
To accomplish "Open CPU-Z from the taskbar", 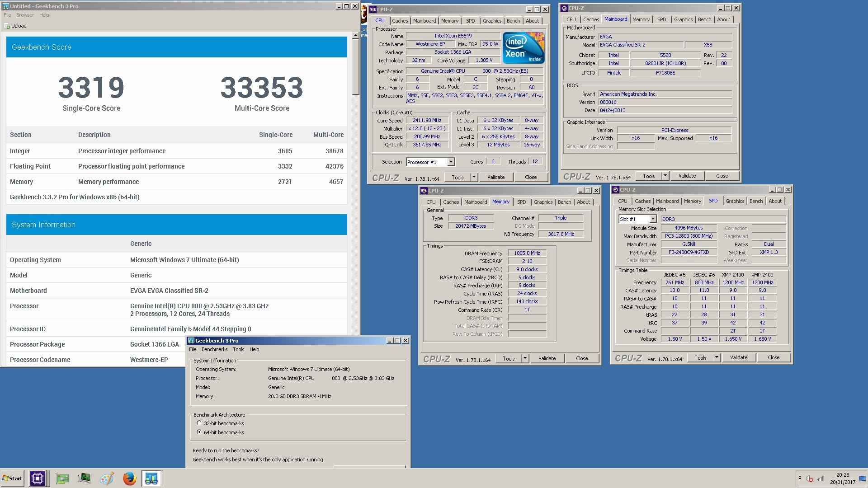I will (x=38, y=479).
